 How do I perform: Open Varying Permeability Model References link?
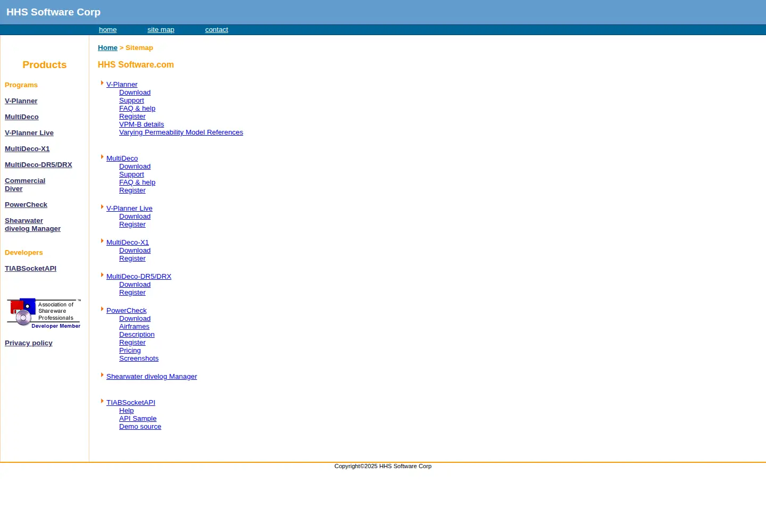[181, 132]
